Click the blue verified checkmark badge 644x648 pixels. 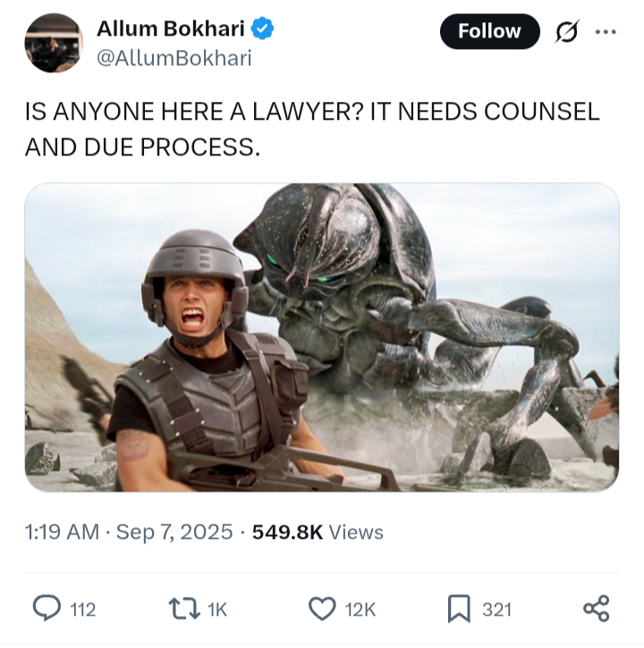click(x=262, y=29)
